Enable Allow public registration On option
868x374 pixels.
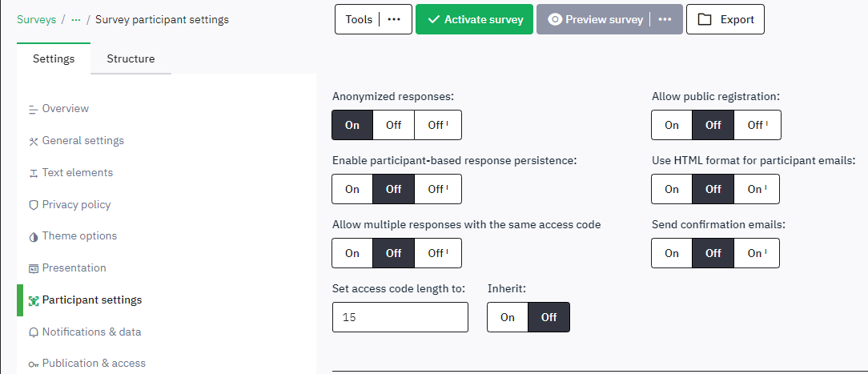(672, 125)
